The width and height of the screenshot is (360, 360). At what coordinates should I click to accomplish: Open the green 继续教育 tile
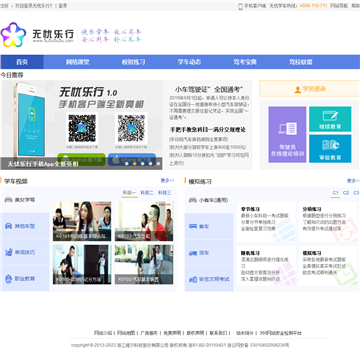click(330, 119)
